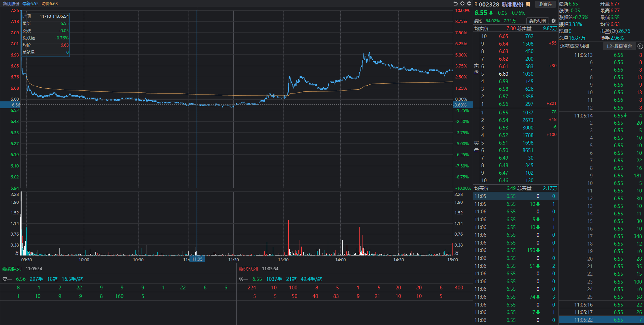
Task: Click the 6.56 price label on the left axis
Action: pos(16,105)
